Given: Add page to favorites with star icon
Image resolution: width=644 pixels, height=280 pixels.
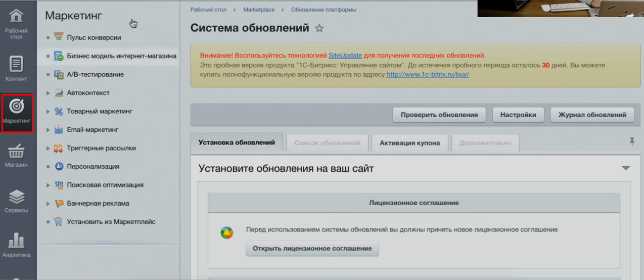Looking at the screenshot, I should point(319,28).
